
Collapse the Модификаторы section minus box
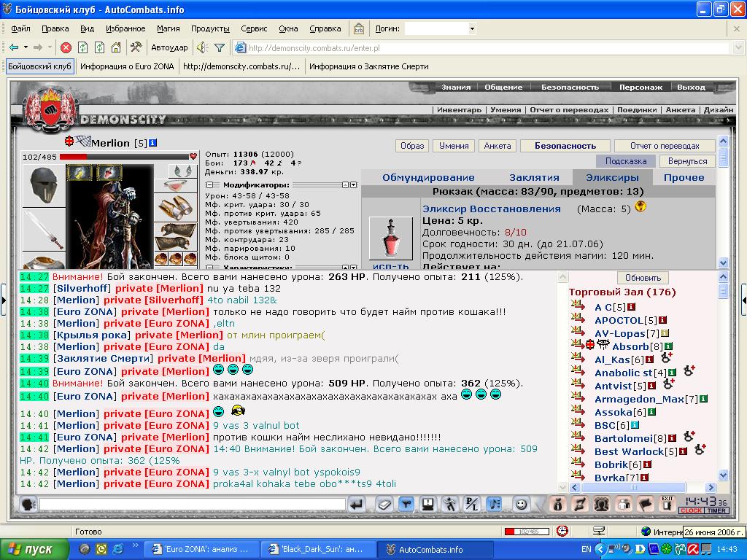click(209, 184)
